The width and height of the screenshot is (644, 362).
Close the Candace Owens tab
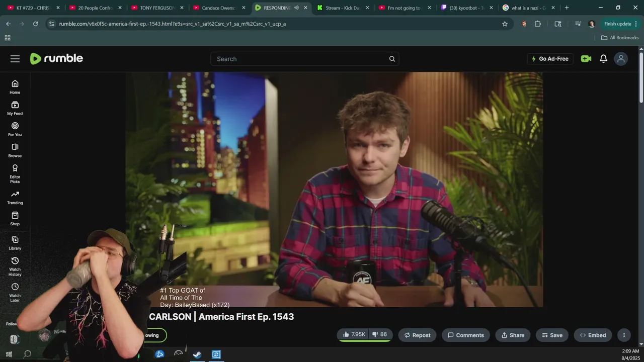click(244, 8)
